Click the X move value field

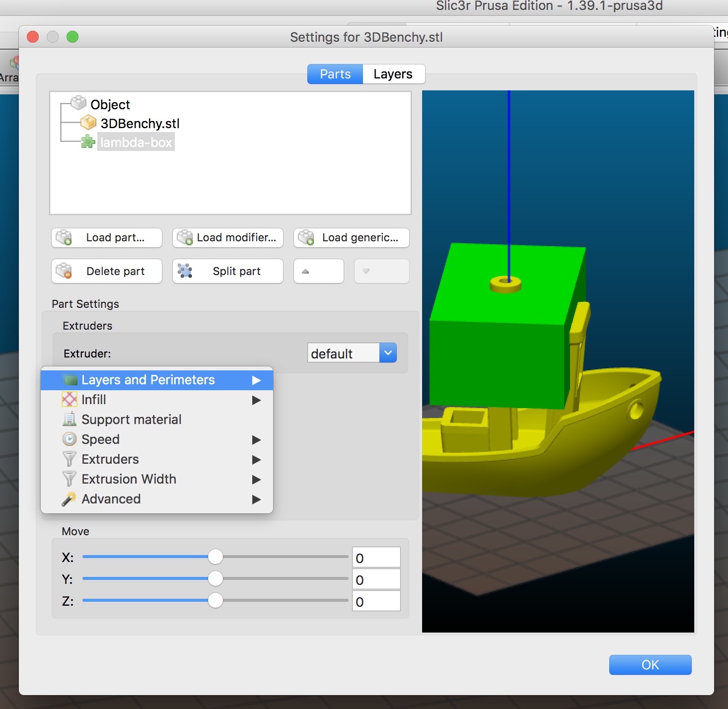point(376,558)
